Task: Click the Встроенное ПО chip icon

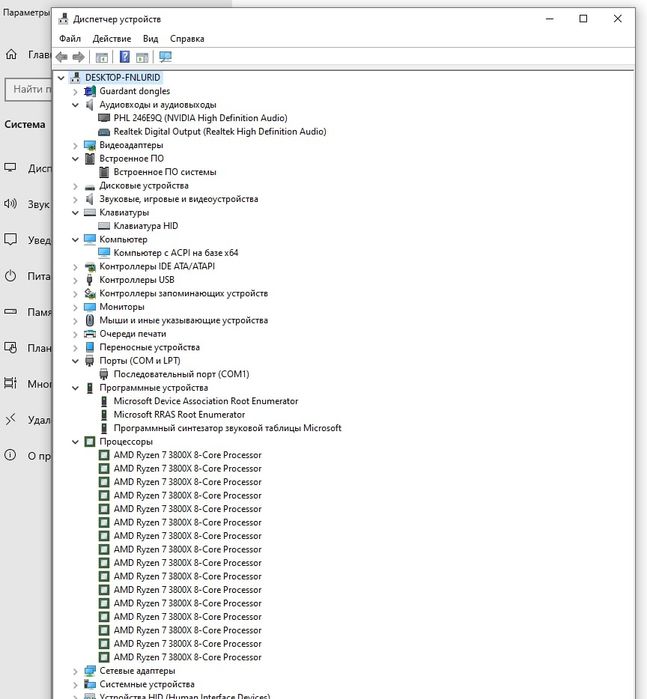Action: [x=90, y=159]
